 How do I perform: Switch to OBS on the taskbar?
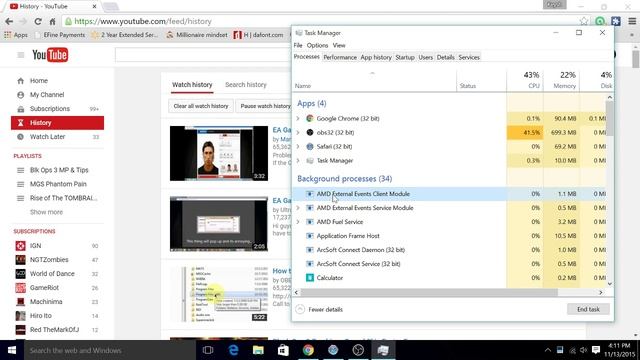coord(358,350)
